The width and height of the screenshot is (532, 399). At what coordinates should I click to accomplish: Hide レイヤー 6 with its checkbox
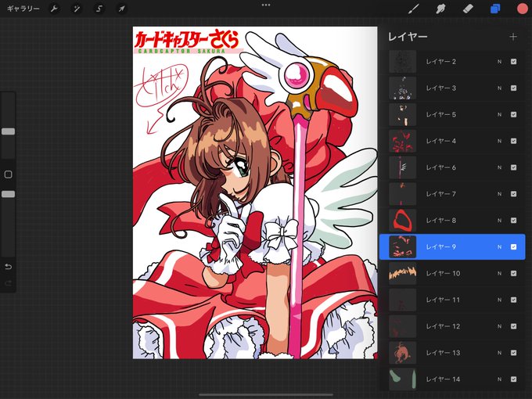(x=514, y=167)
